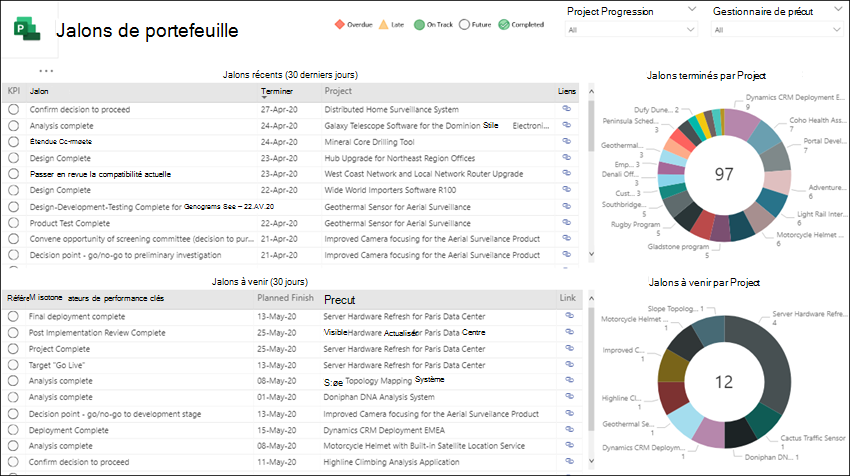Select KPI circle for Confirm decision to proceed 27-Apr-20
850x476 pixels.
[x=14, y=110]
